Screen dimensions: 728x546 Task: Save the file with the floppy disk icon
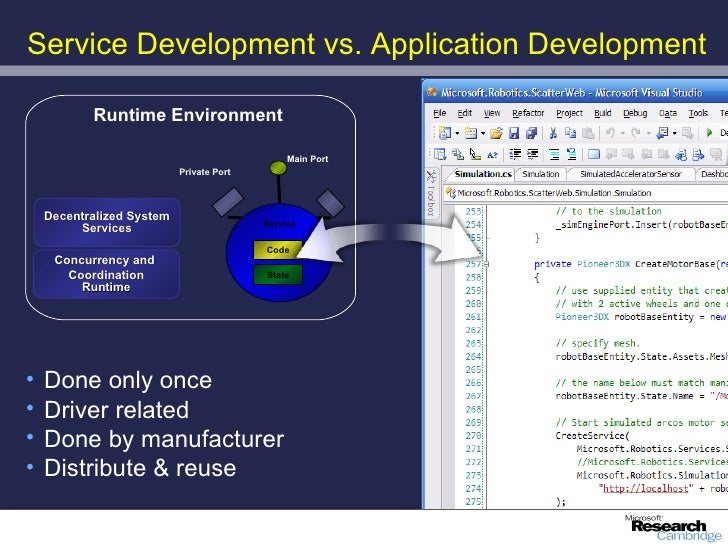[x=514, y=133]
